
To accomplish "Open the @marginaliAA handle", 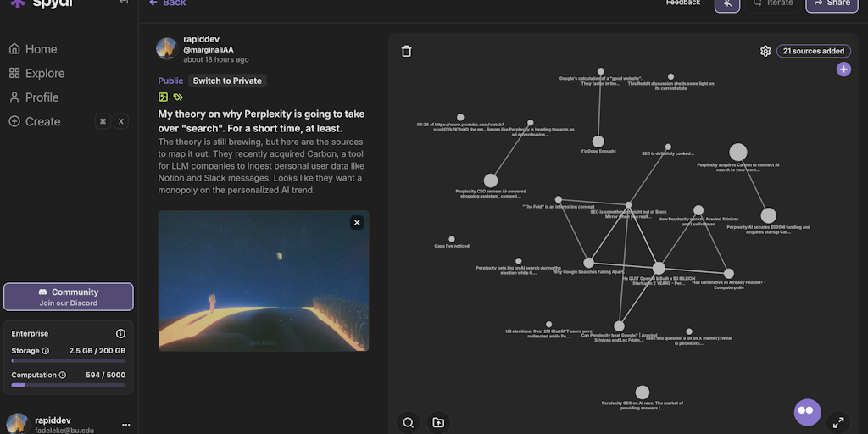I will coord(209,50).
